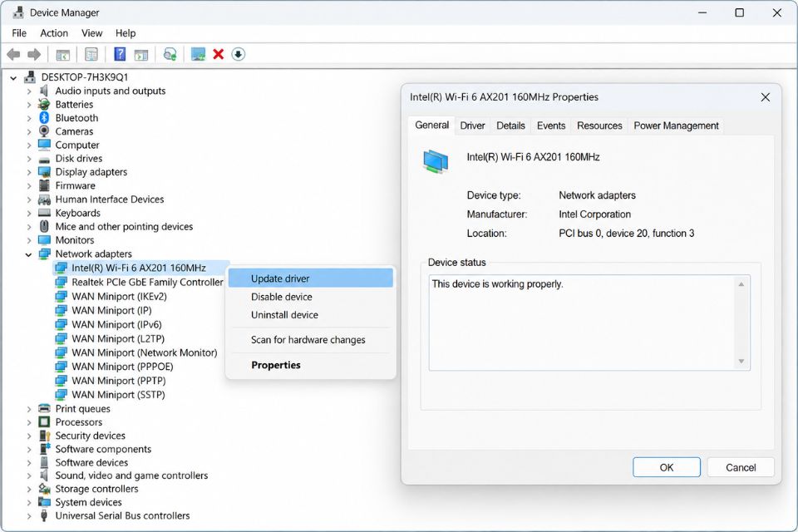Expand the Human Interface Devices category
The width and height of the screenshot is (798, 532).
point(29,199)
